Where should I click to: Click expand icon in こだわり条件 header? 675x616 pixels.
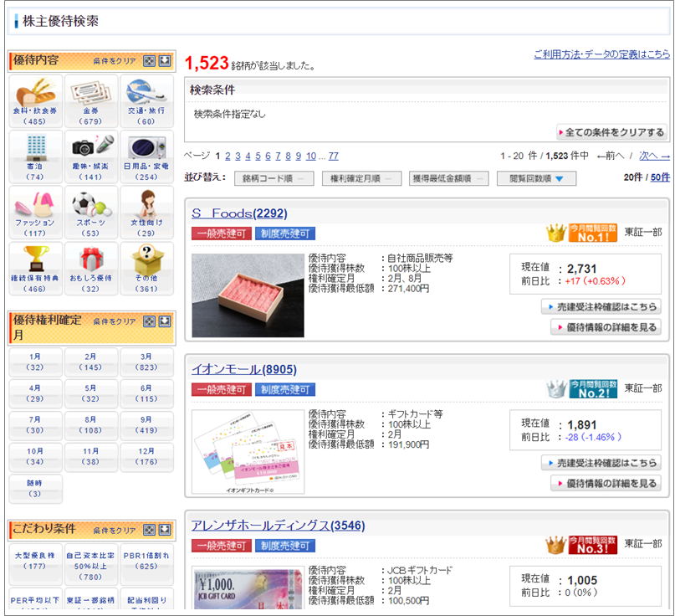(150, 530)
